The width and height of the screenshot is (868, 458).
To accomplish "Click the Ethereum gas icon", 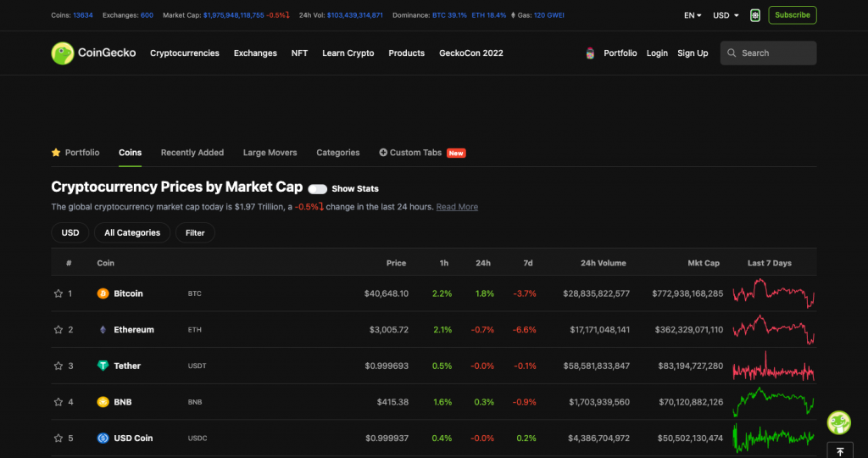I will tap(513, 15).
